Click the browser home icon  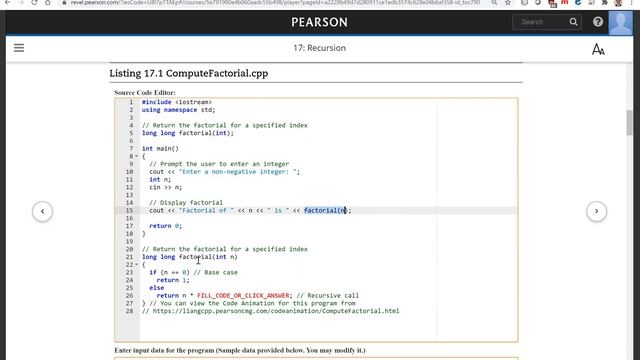click(x=48, y=2)
